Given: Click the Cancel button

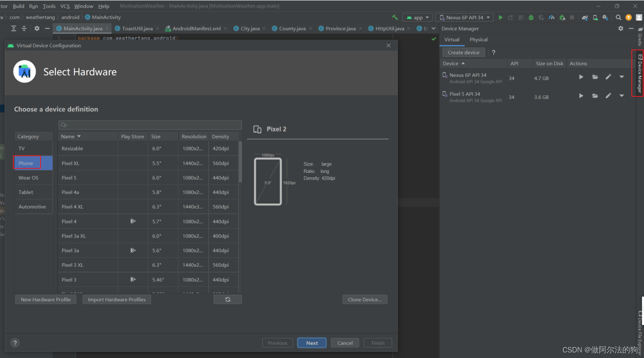Looking at the screenshot, I should [x=345, y=343].
